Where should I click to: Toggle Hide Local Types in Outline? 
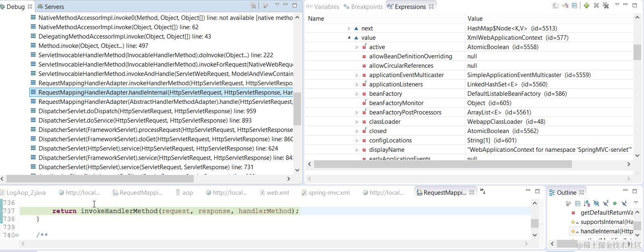click(x=624, y=203)
